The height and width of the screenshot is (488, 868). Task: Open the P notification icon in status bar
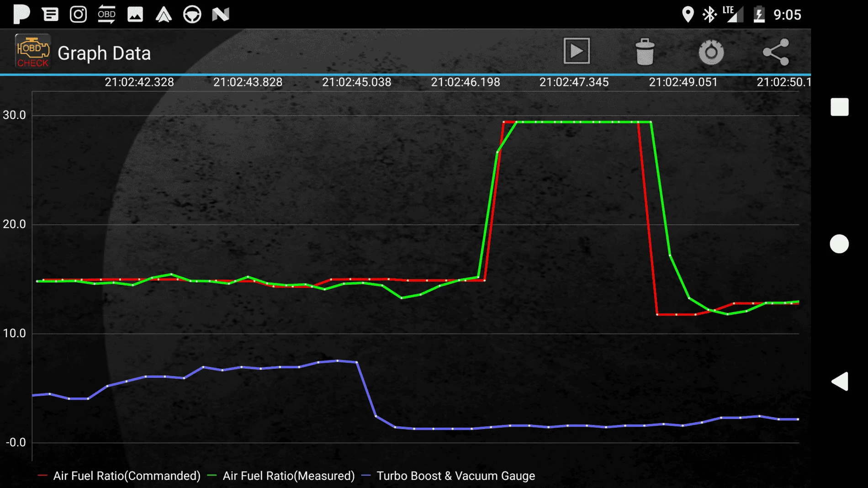pyautogui.click(x=21, y=15)
